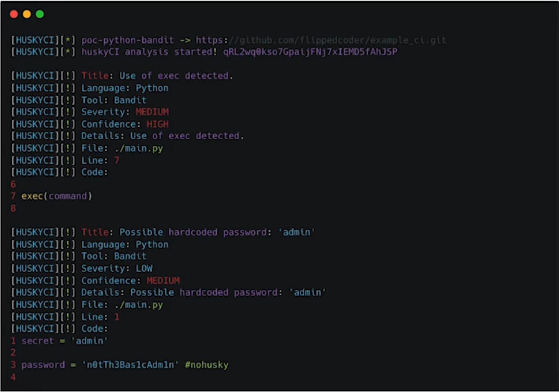The width and height of the screenshot is (559, 392).
Task: Click the LOW severity value
Action: [x=144, y=268]
